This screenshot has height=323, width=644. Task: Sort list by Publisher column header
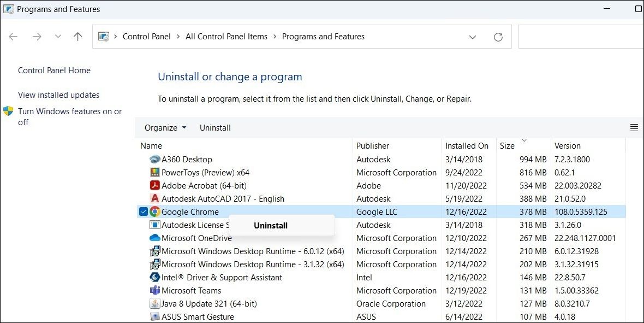373,146
